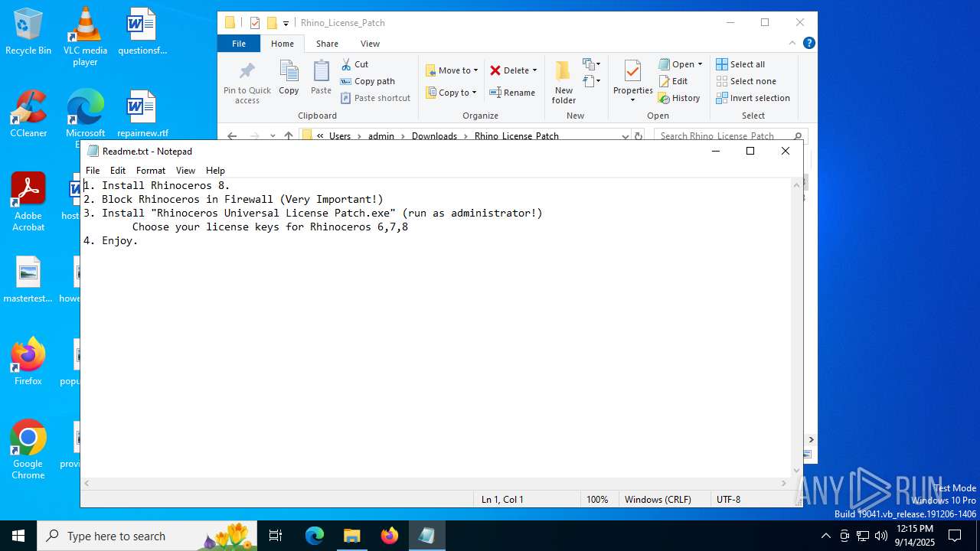This screenshot has width=980, height=551.
Task: Open the Help menu in Notepad
Action: pos(215,171)
